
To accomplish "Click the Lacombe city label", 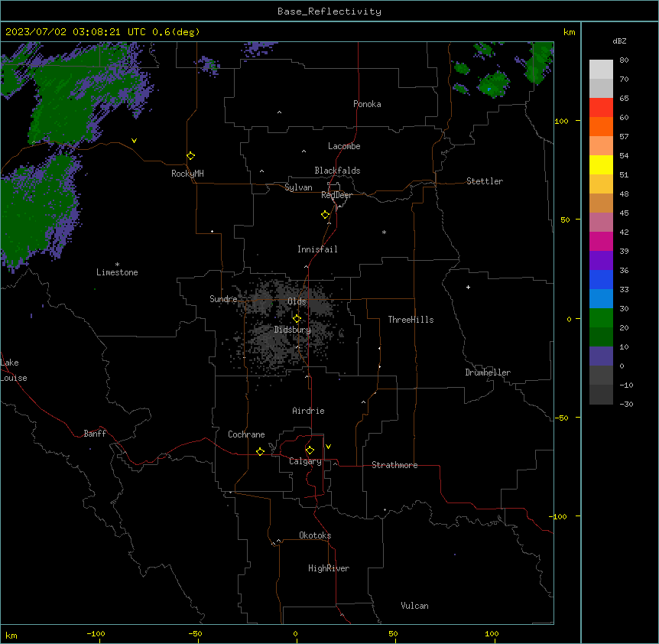I will (x=344, y=146).
